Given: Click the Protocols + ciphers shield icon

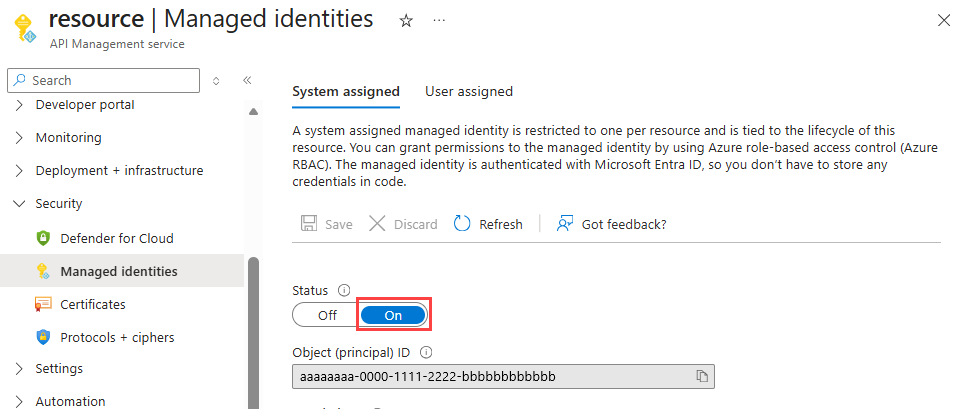Looking at the screenshot, I should click(43, 337).
